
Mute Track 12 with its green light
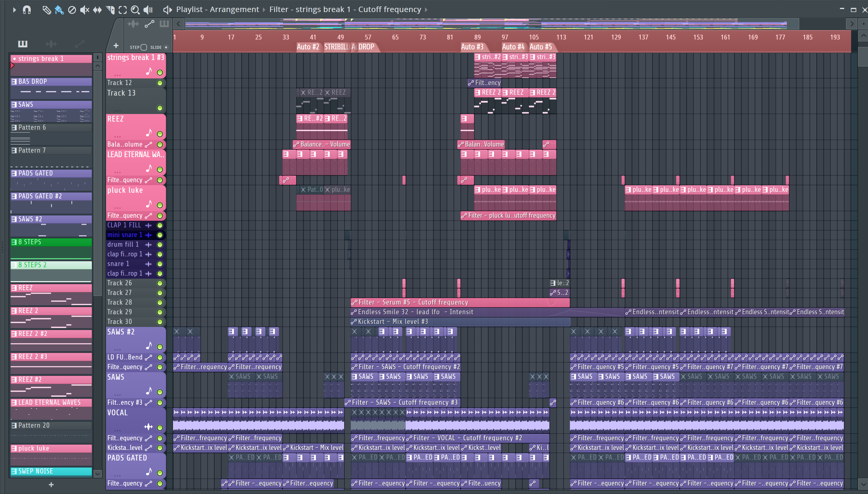(x=160, y=83)
